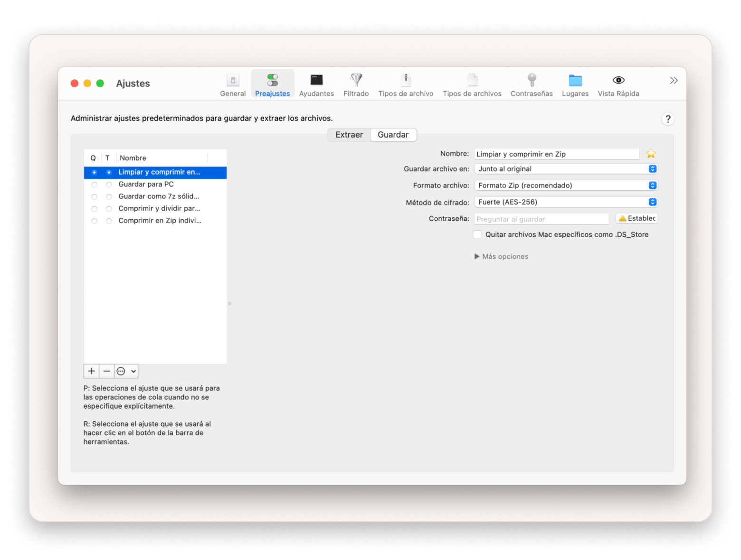Open the Guardar archivo en dropdown
This screenshot has height=560, width=741.
(566, 169)
